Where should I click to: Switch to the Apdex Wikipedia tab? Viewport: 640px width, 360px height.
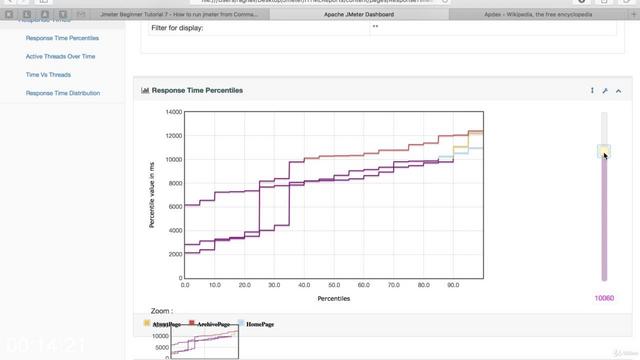coord(538,14)
